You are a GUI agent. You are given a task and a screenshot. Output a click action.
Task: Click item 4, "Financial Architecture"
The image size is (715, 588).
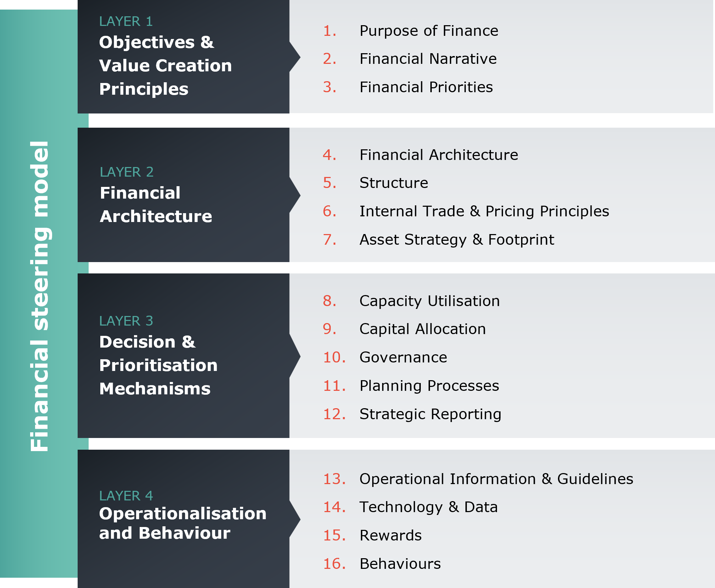coord(439,155)
